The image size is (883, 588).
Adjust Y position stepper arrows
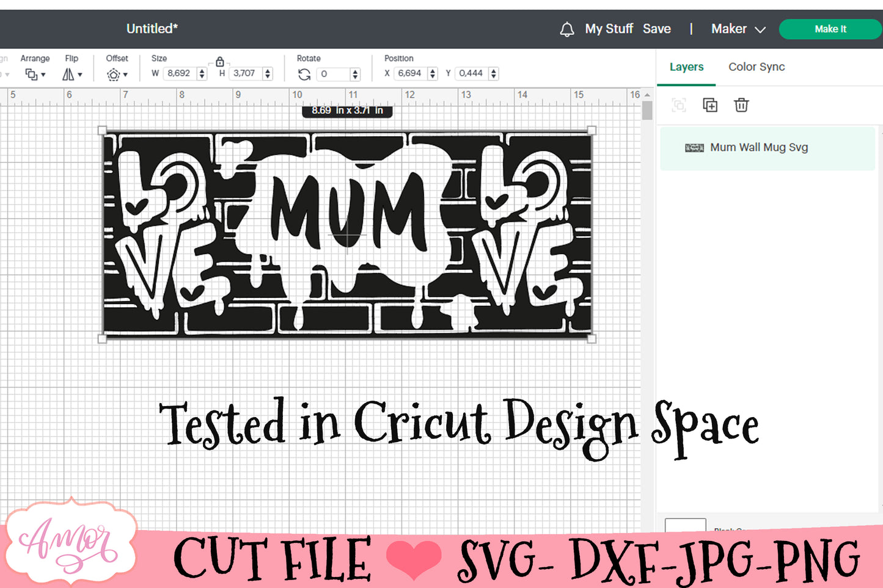(x=494, y=74)
